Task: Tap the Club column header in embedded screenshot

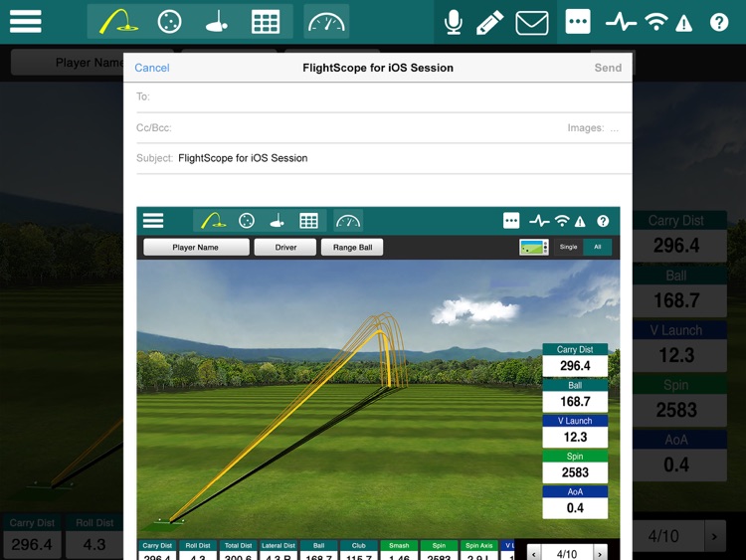Action: pyautogui.click(x=359, y=546)
